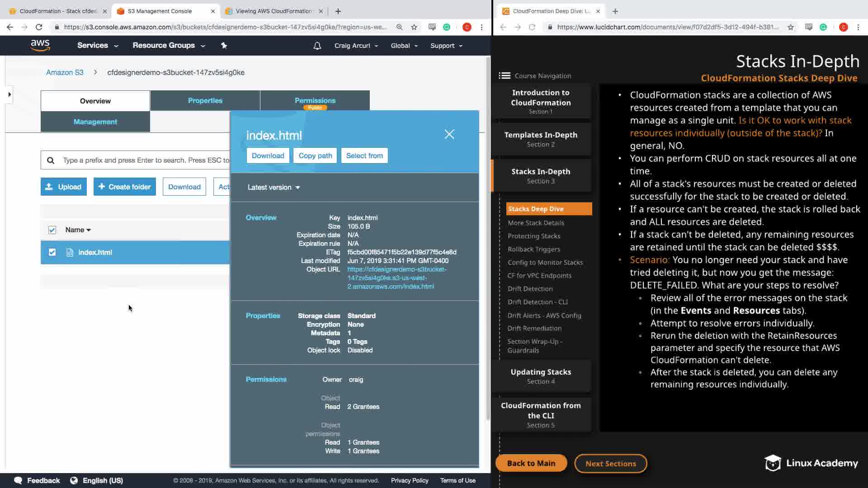Select Drift Detection in course navigation
The width and height of the screenshot is (868, 488).
pyautogui.click(x=530, y=289)
